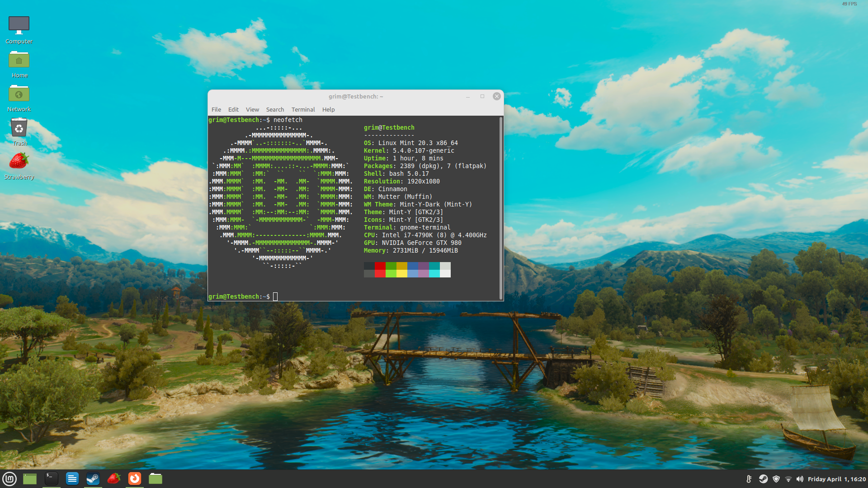Click the 'OS: Linux Mint 20.3 x86_64' line

pos(410,143)
